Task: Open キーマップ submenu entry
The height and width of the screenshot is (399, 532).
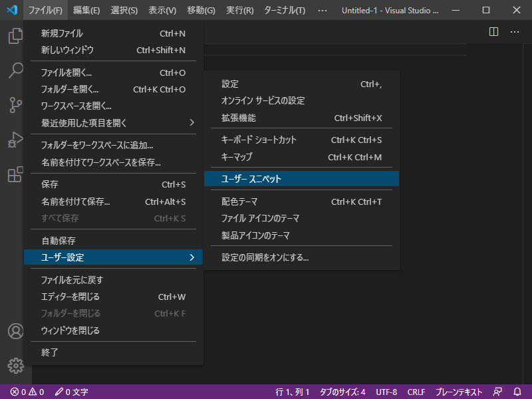Action: (301, 157)
